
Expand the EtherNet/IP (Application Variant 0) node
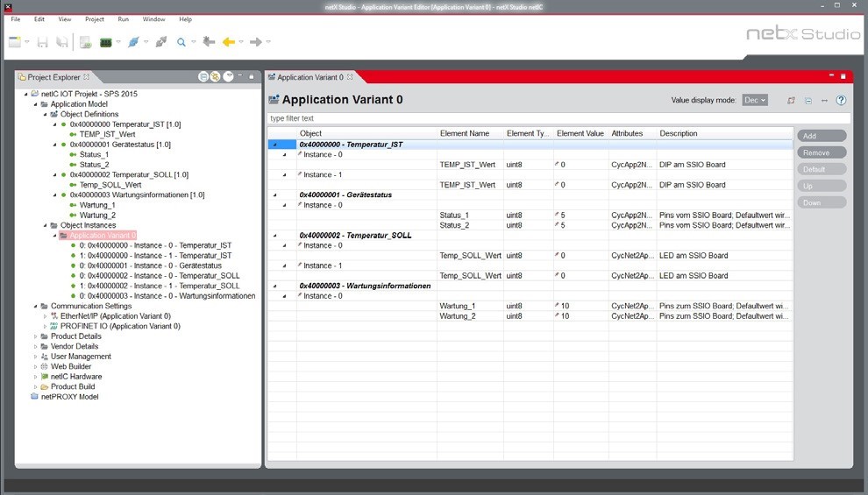point(46,316)
